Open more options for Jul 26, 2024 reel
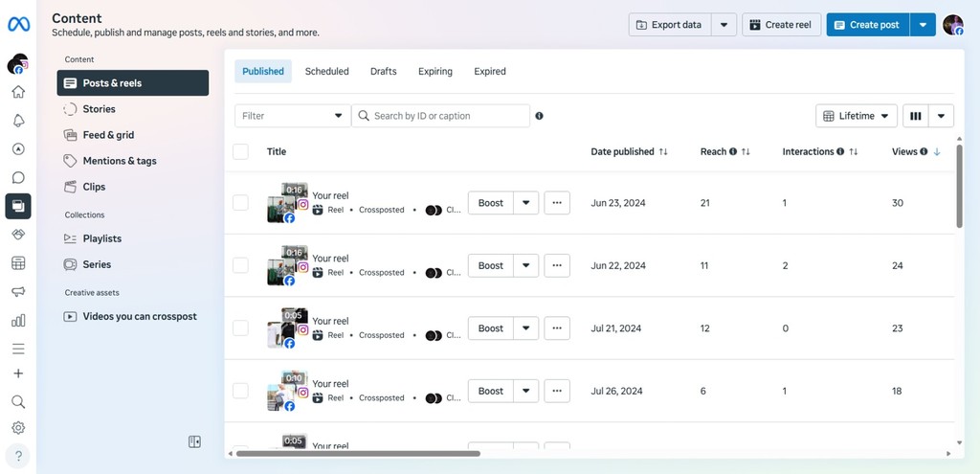 click(557, 391)
